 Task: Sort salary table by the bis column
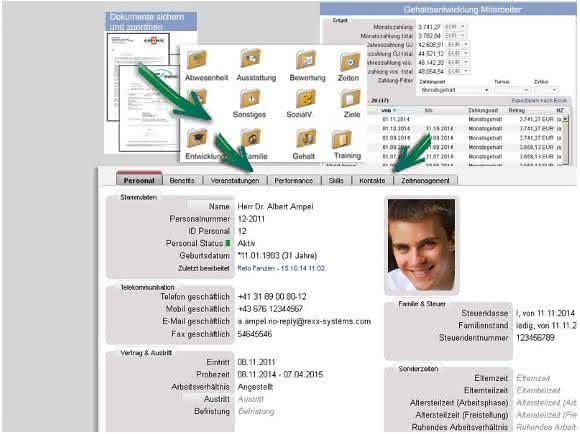tap(428, 110)
